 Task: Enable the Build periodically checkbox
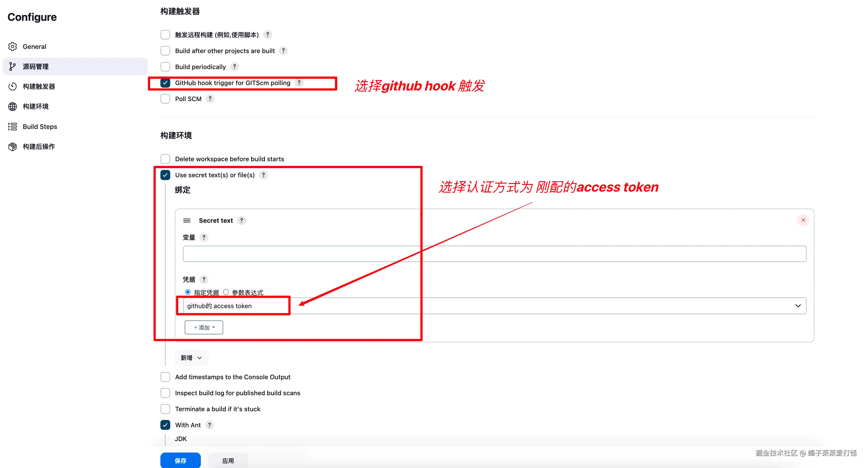tap(165, 67)
